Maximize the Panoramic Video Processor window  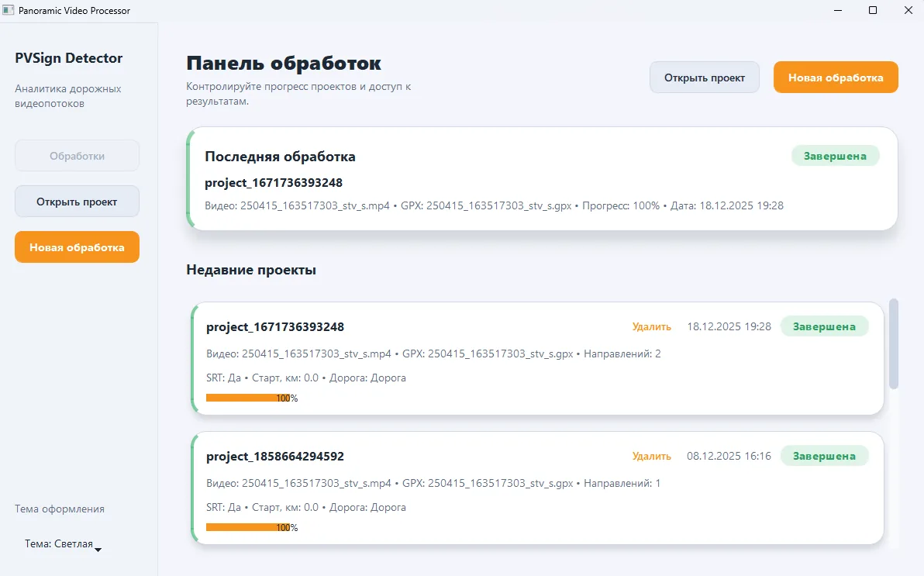(873, 10)
